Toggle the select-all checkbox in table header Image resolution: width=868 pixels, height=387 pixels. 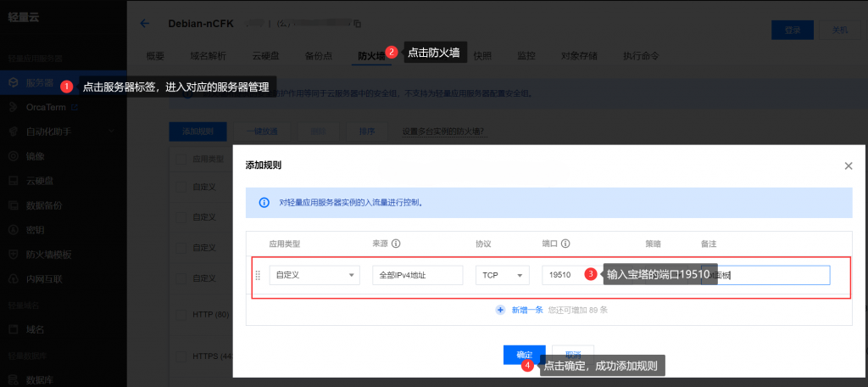(179, 159)
